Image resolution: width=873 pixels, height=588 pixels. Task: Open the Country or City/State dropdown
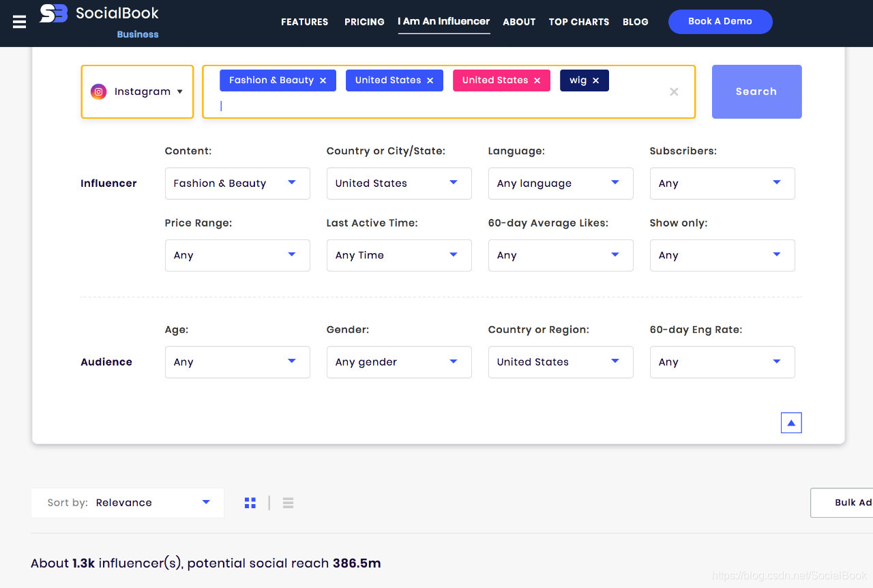coord(399,183)
